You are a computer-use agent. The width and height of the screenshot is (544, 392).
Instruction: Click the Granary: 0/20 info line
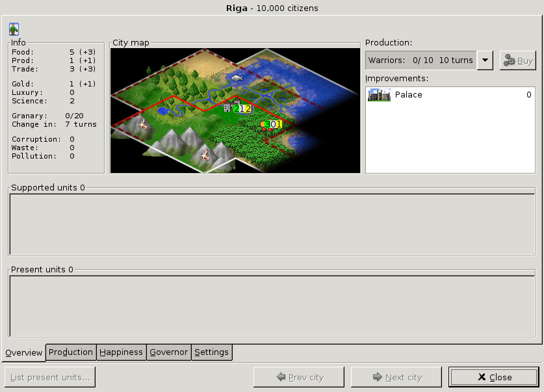pos(47,116)
